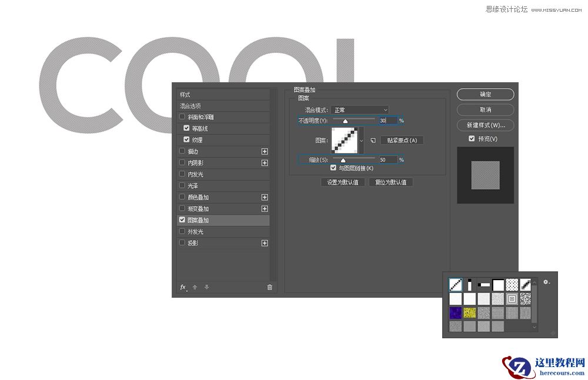Select the thin diagonal line pattern swatch
This screenshot has height=380, width=588.
click(x=455, y=285)
